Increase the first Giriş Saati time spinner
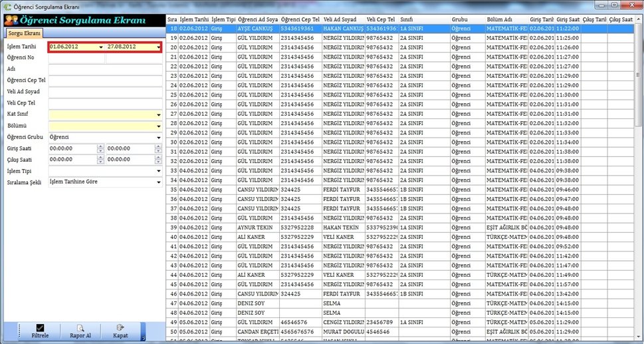The height and width of the screenshot is (344, 644). point(100,146)
